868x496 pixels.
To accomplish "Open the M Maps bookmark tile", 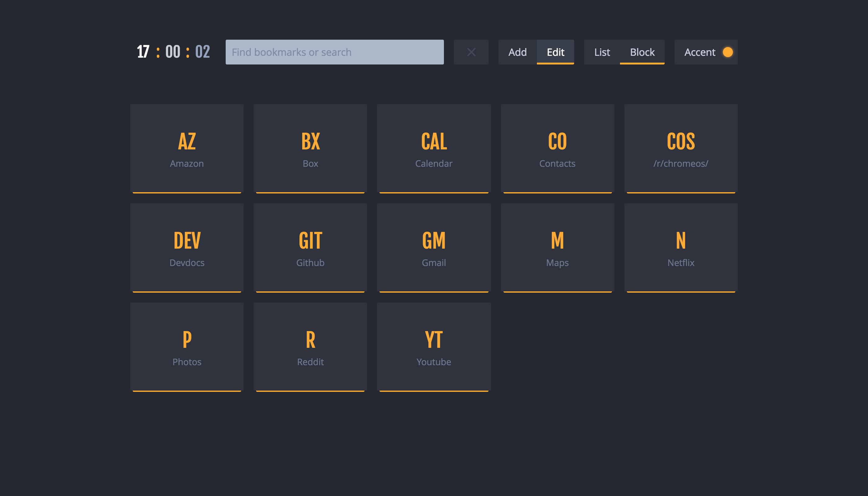I will (x=557, y=248).
